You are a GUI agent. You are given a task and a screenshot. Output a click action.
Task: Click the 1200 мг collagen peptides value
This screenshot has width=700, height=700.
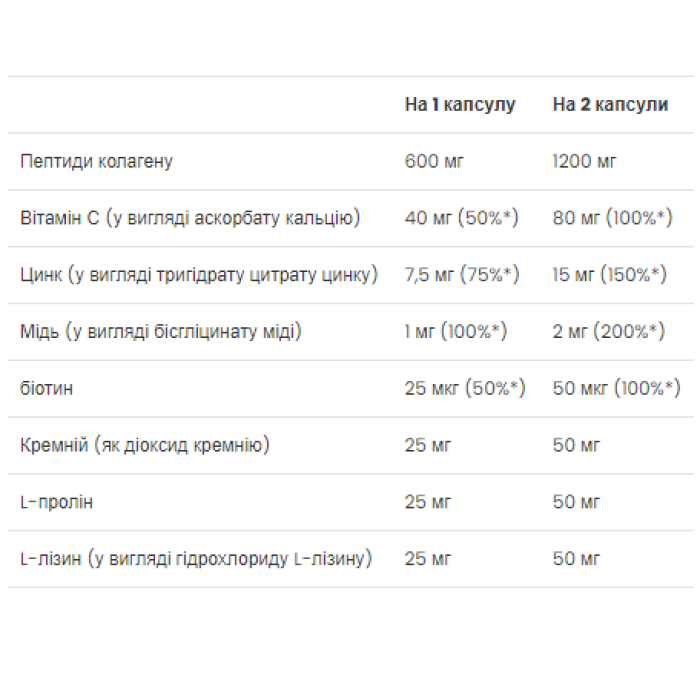[585, 161]
